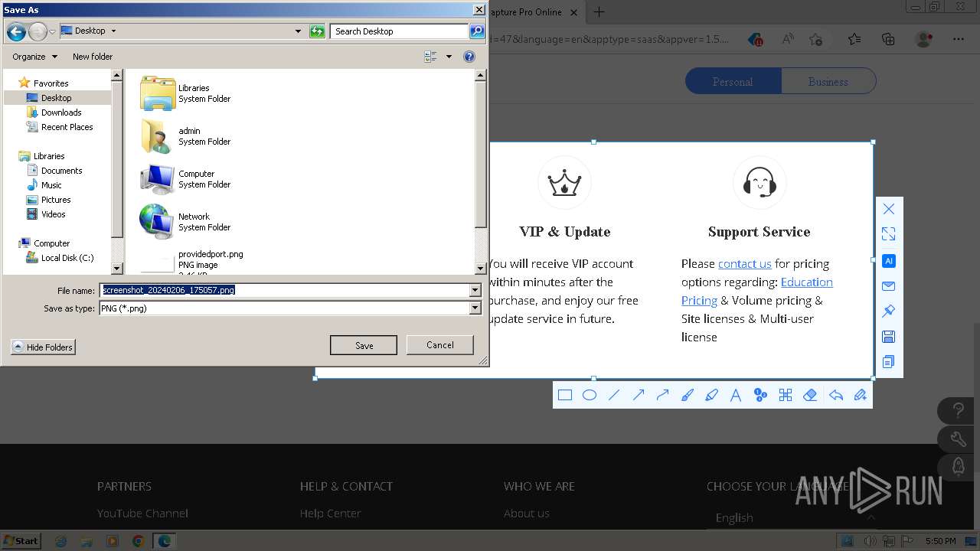Click New folder in the toolbar
The image size is (980, 551).
pyautogui.click(x=93, y=57)
